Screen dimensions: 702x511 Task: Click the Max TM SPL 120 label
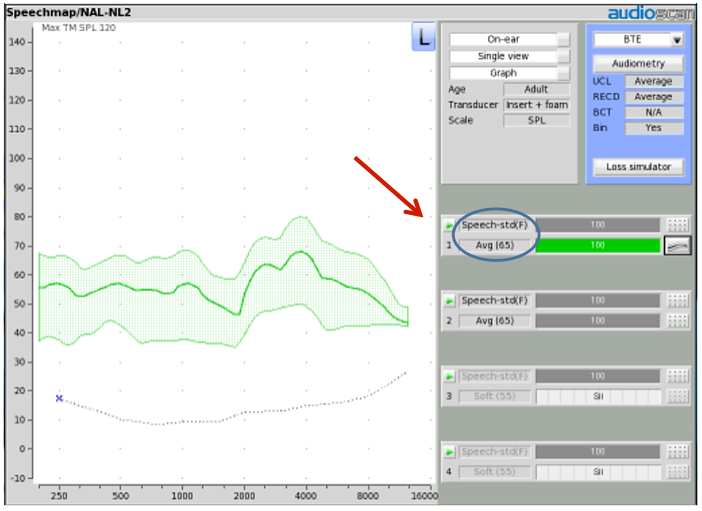[x=78, y=28]
